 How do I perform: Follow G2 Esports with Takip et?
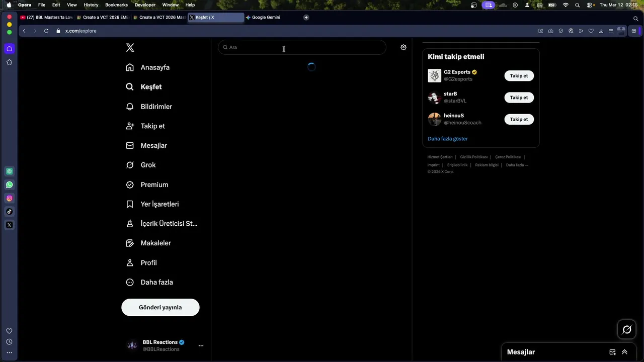click(519, 76)
